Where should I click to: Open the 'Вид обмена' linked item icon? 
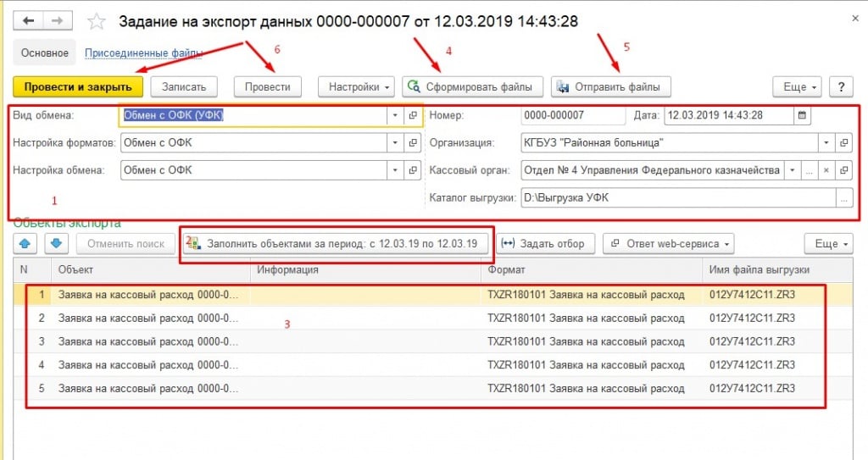(x=413, y=115)
